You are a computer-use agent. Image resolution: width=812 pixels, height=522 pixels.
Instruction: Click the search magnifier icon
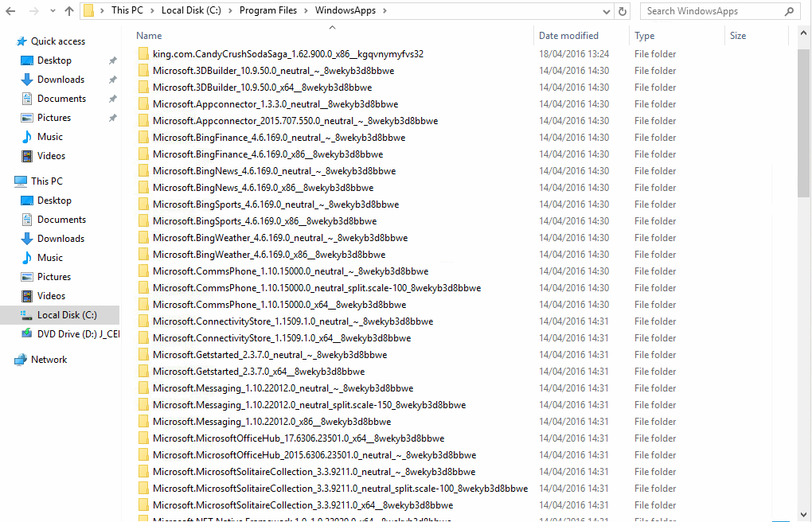click(x=789, y=11)
